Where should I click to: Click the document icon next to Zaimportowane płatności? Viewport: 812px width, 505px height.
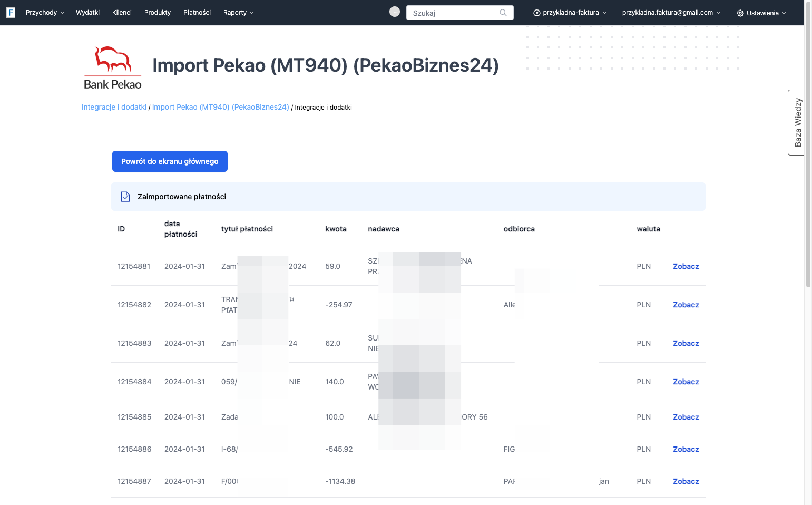point(125,197)
